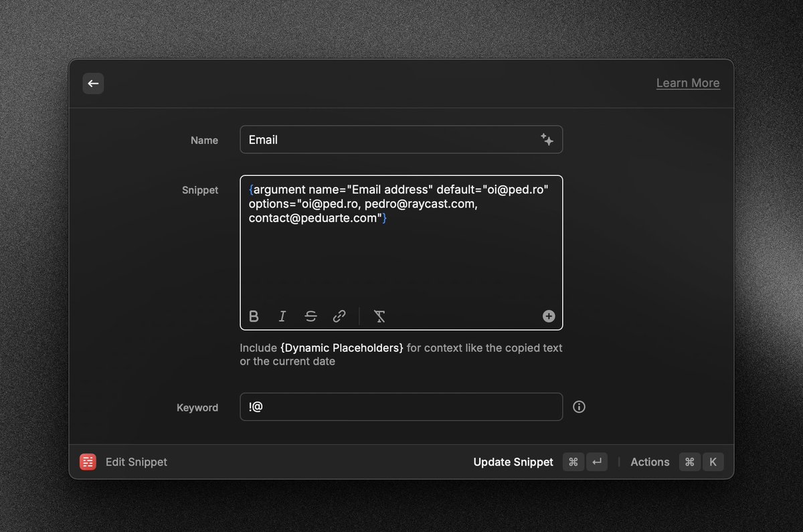Viewport: 803px width, 532px height.
Task: Click Update Snippet button
Action: [x=513, y=462]
